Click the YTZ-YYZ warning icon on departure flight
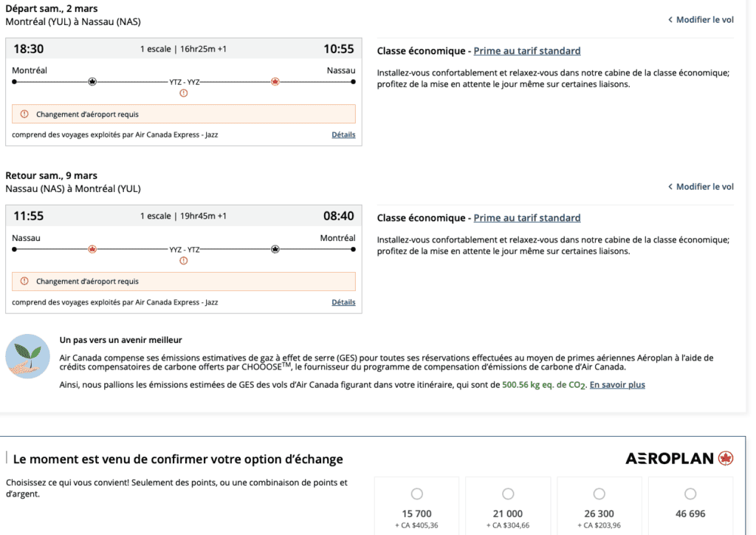Screen dimensions: 756x535 (x=184, y=93)
